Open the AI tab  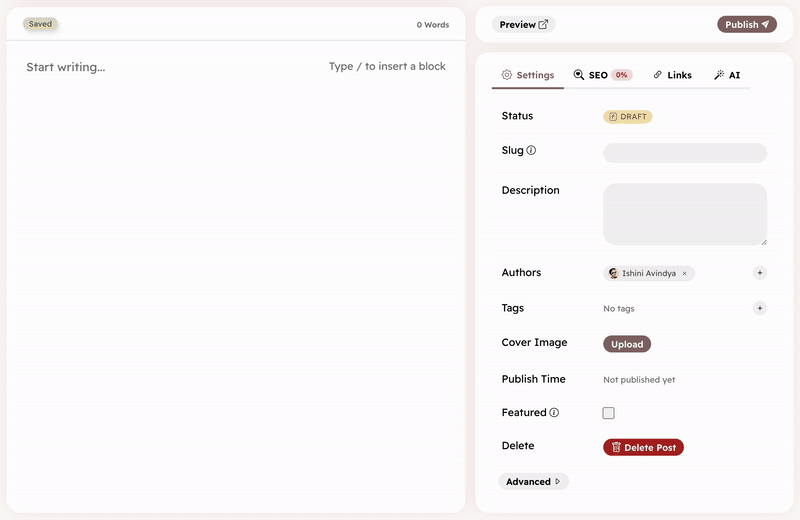(x=727, y=75)
